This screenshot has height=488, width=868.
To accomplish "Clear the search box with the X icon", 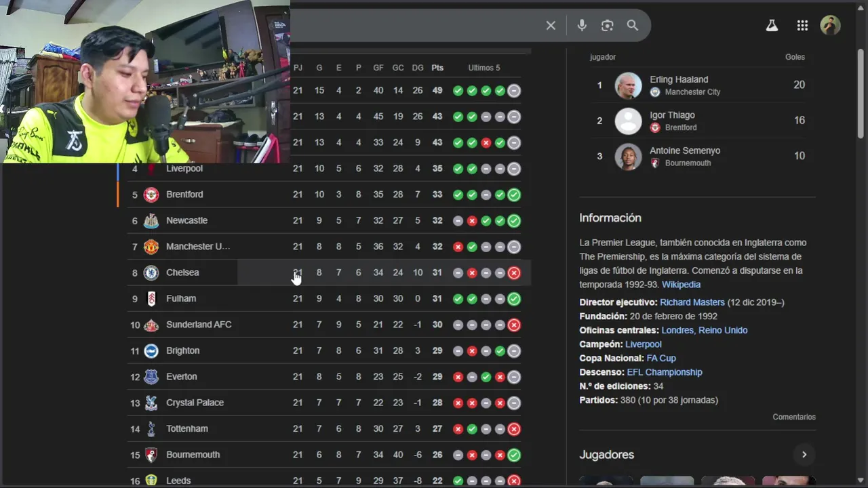I will click(x=551, y=25).
